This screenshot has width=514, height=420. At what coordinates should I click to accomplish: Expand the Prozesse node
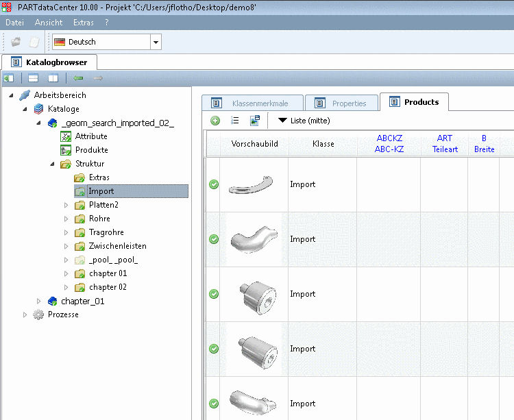click(x=25, y=315)
